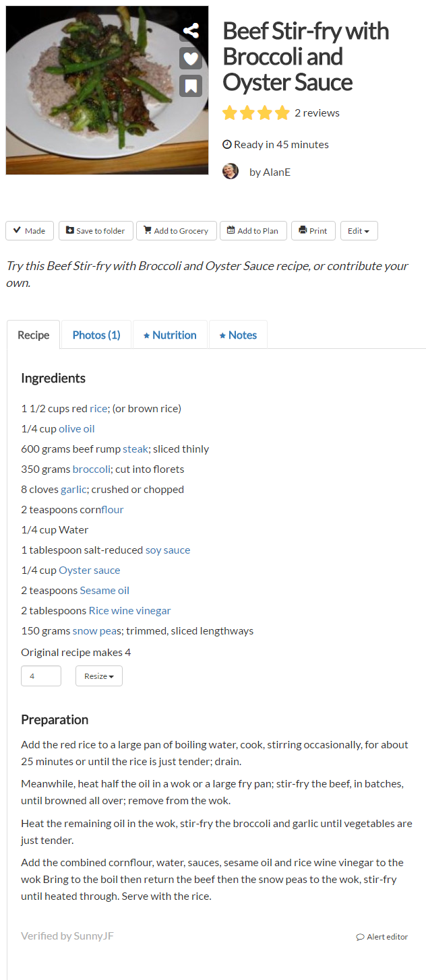The width and height of the screenshot is (426, 980).
Task: Print the recipe
Action: click(313, 230)
